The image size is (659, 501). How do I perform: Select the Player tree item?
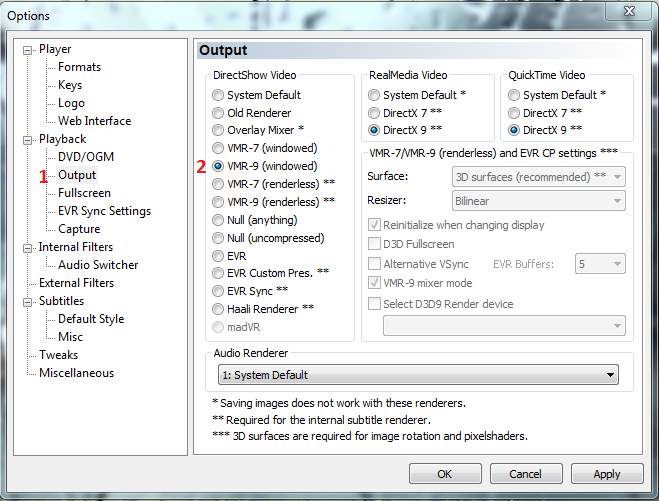55,49
